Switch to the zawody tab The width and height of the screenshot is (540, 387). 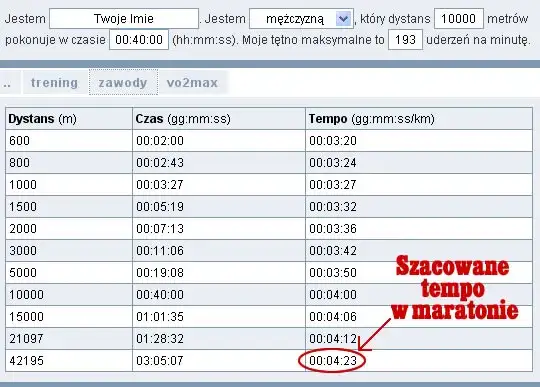point(123,83)
